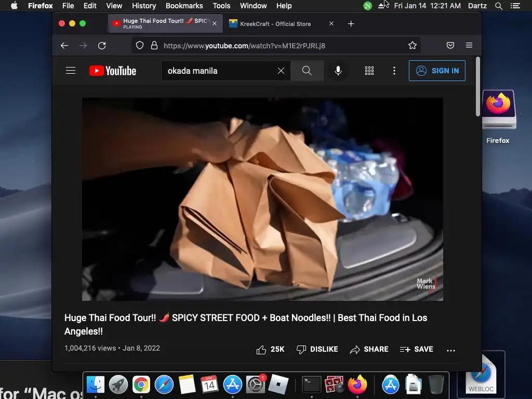Image resolution: width=532 pixels, height=399 pixels.
Task: Open more actions ellipsis under video
Action: pos(451,350)
